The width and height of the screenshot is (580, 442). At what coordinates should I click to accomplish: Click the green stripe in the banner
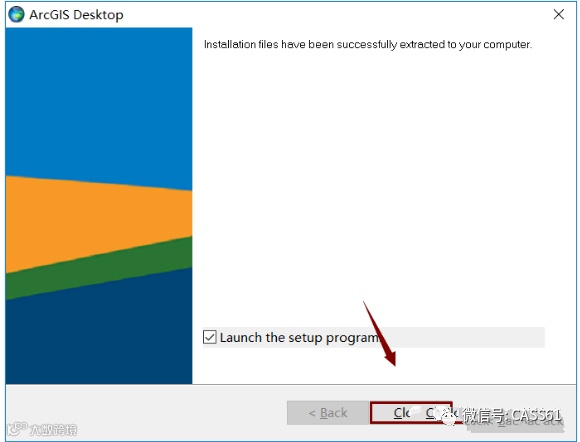coord(99,268)
